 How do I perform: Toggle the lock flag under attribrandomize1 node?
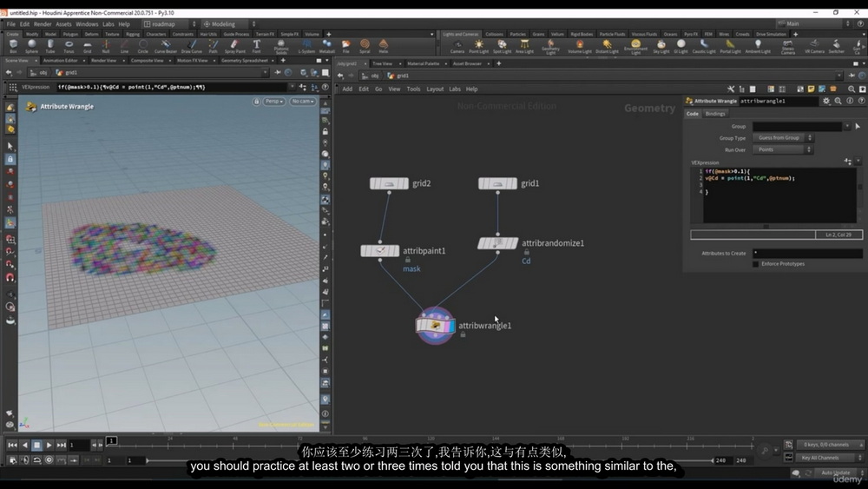(527, 252)
